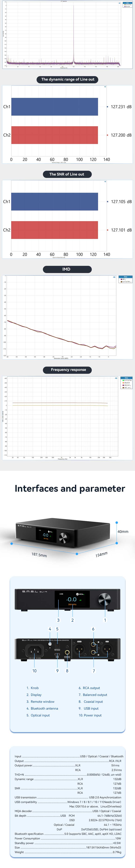Click the AP logo on the IMD chart
135x868 pixels.
click(x=114, y=277)
